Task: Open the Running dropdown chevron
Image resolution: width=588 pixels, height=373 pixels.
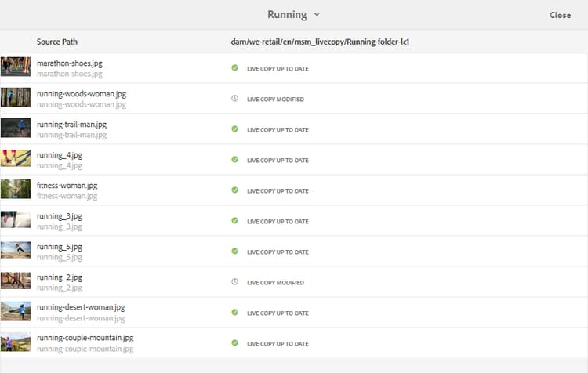Action: point(317,14)
